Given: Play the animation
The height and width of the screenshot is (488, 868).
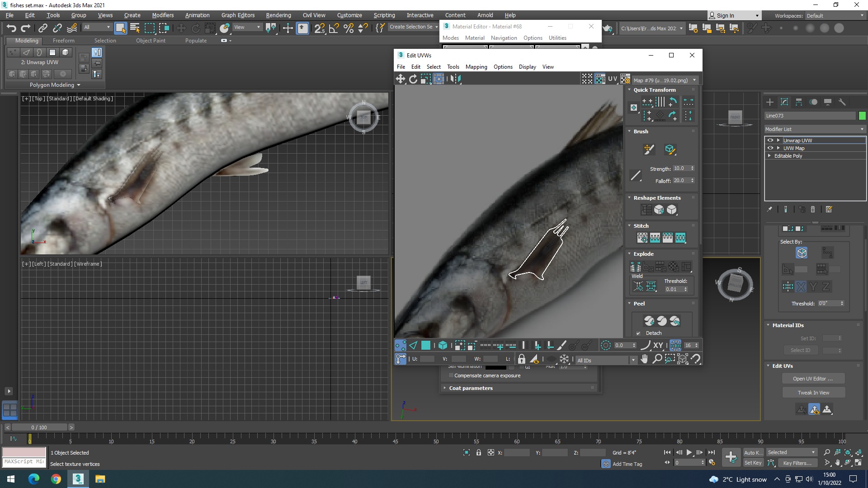Looking at the screenshot, I should (689, 452).
